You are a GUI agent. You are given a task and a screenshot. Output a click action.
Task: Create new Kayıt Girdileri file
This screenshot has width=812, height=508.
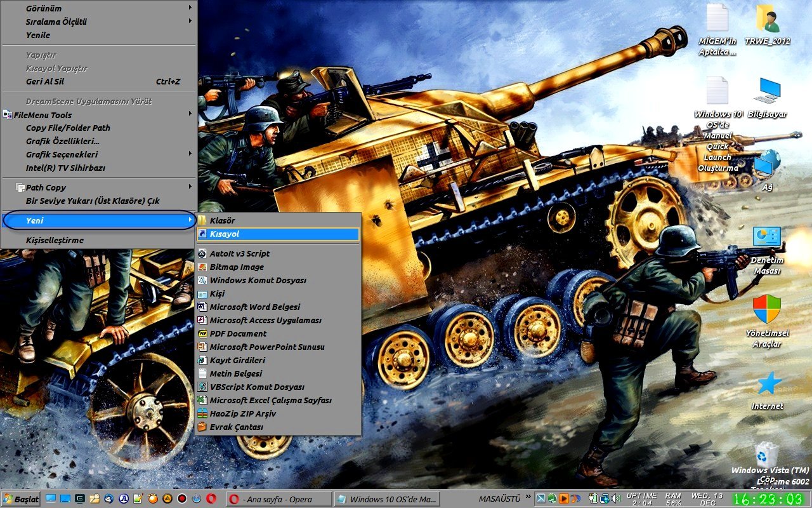pyautogui.click(x=278, y=360)
